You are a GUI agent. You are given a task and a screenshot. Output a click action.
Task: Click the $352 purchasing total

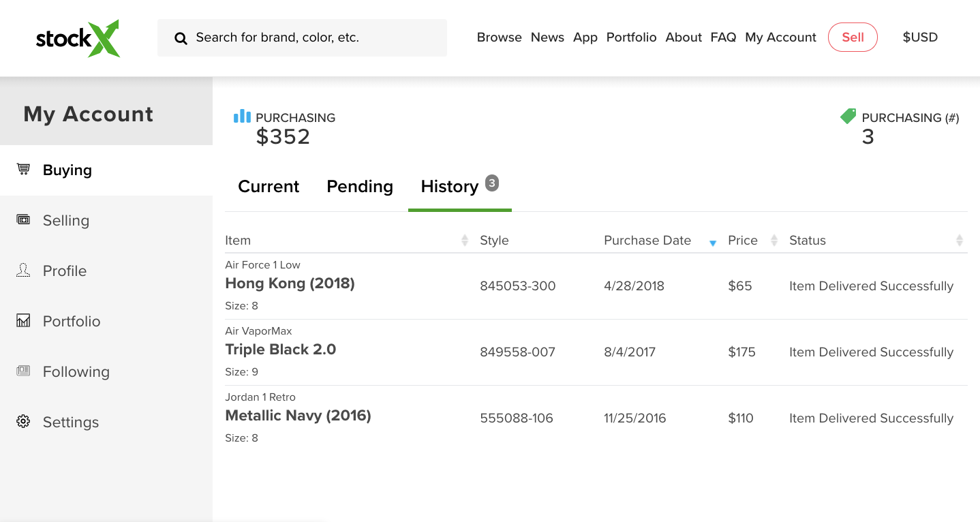tap(283, 137)
